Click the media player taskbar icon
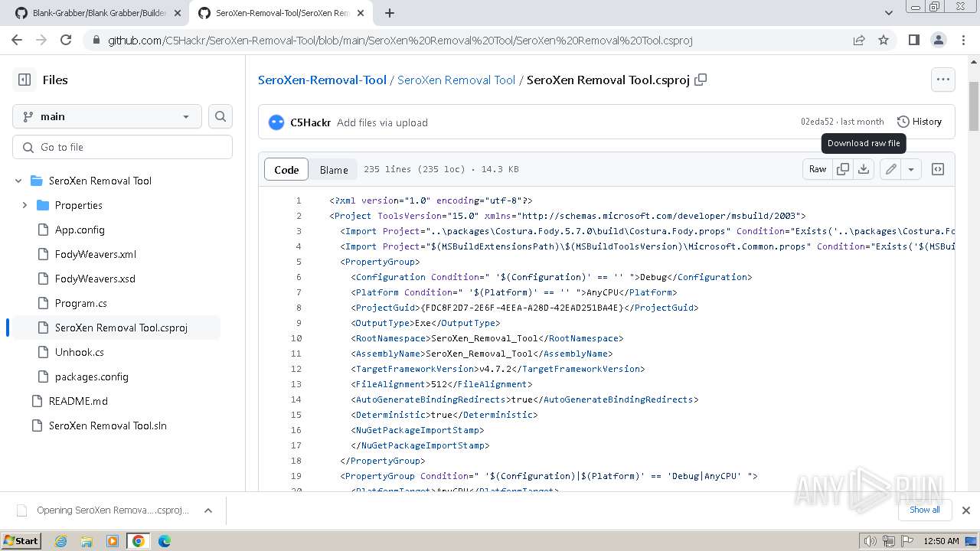This screenshot has height=551, width=980. tap(113, 541)
